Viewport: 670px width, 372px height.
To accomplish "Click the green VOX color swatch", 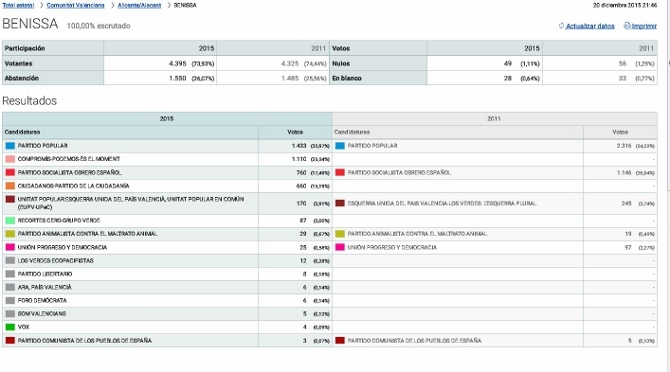I will click(x=10, y=327).
